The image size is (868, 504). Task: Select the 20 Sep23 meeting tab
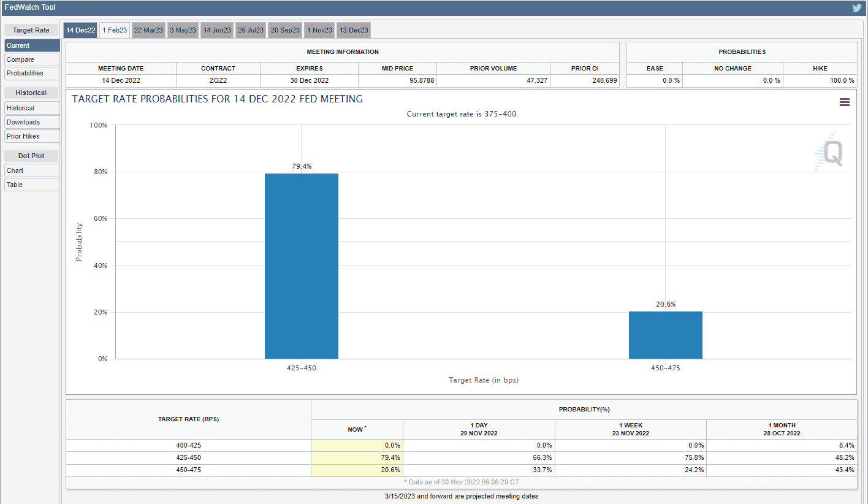[284, 29]
